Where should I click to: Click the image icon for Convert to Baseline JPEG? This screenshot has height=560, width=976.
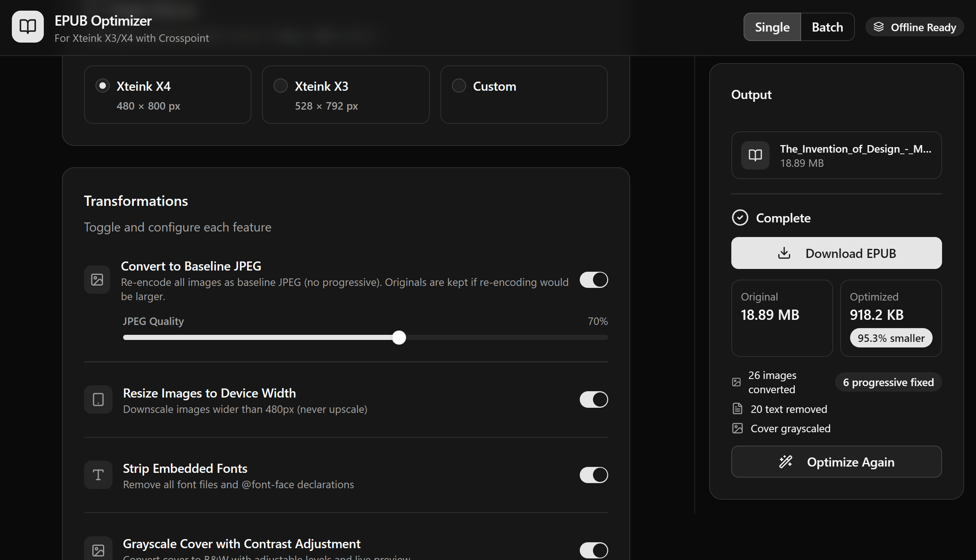click(97, 280)
